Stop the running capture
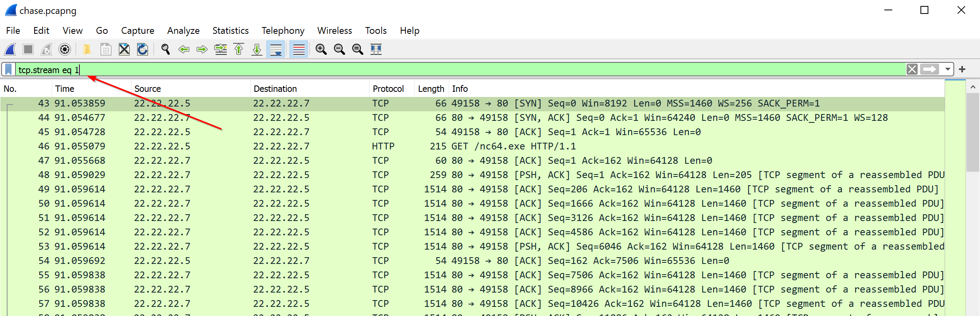This screenshot has width=980, height=316. coord(28,49)
